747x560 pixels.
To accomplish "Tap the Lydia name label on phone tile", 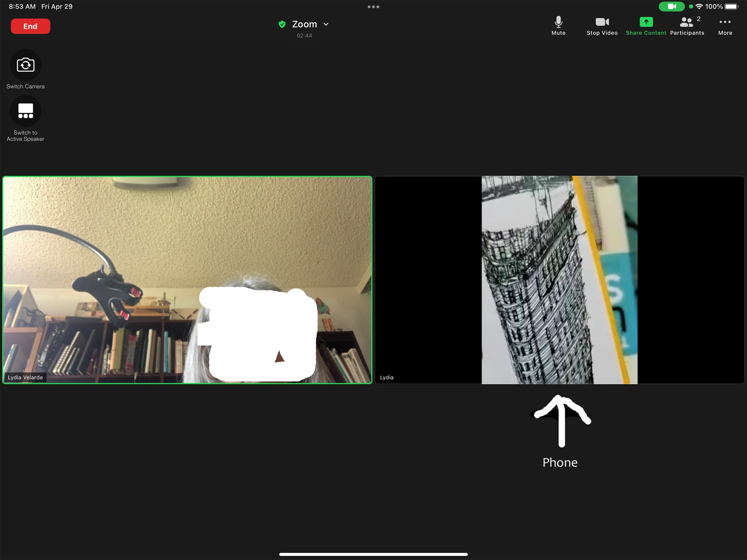I will pyautogui.click(x=387, y=377).
